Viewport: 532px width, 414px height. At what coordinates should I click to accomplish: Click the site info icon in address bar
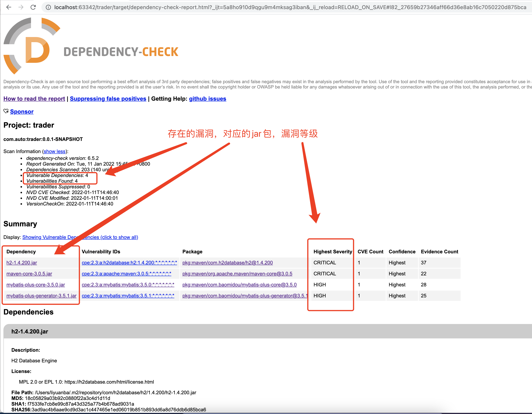pyautogui.click(x=48, y=7)
